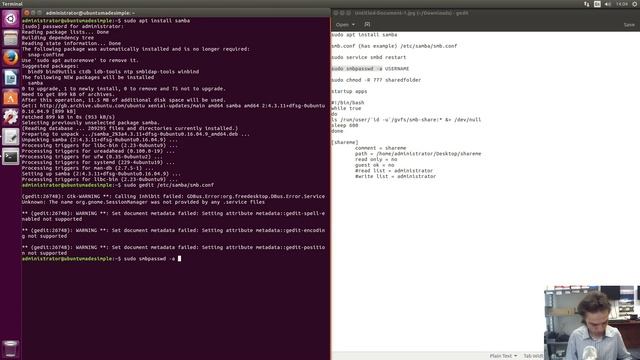Open Ubuntu Software Center launcher icon
This screenshot has width=640, height=360.
[10, 98]
